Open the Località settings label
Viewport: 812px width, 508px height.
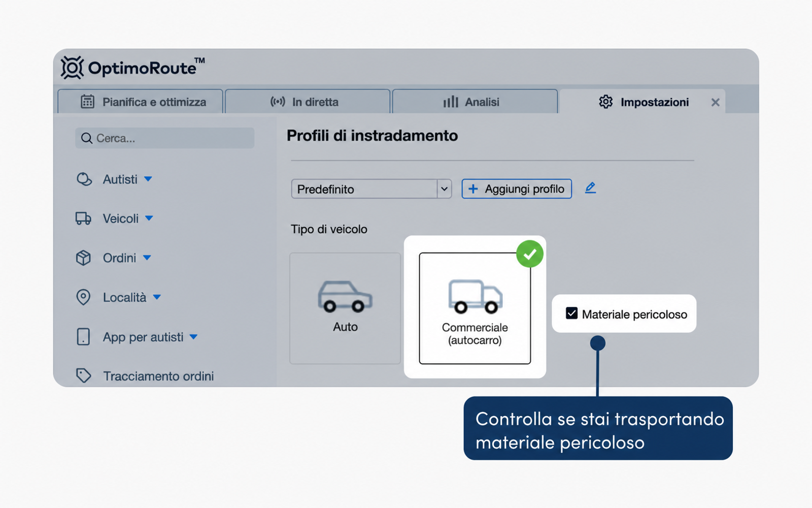(125, 297)
